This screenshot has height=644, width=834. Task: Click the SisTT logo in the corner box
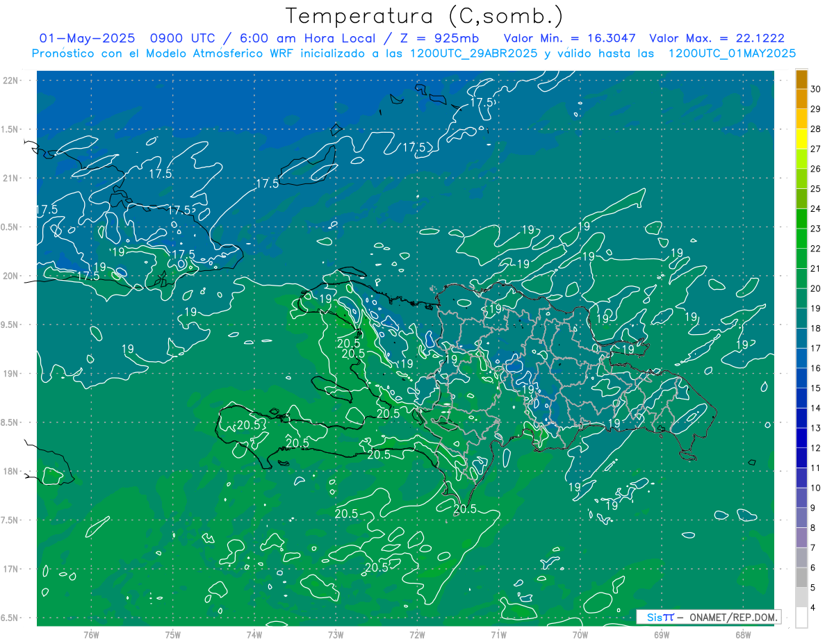660,617
